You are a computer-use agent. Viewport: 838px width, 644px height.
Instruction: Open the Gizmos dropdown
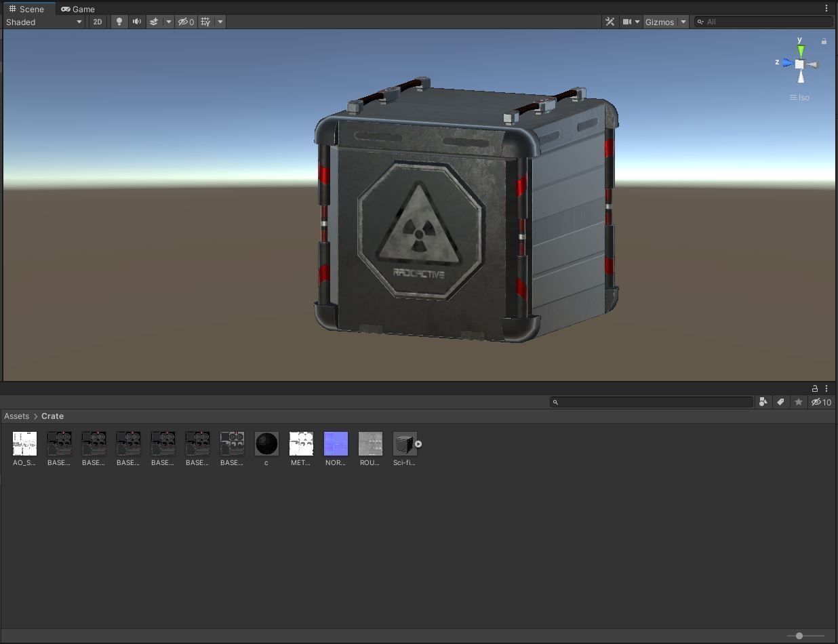(x=661, y=21)
